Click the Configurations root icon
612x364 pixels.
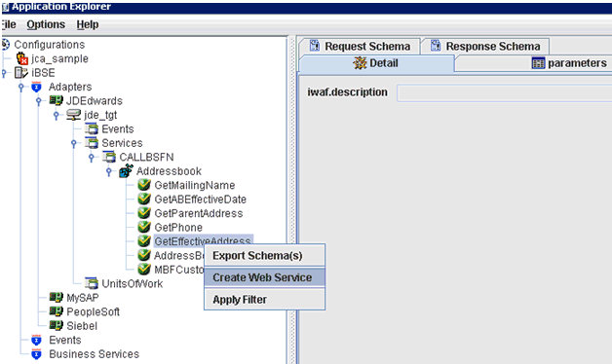[6, 45]
